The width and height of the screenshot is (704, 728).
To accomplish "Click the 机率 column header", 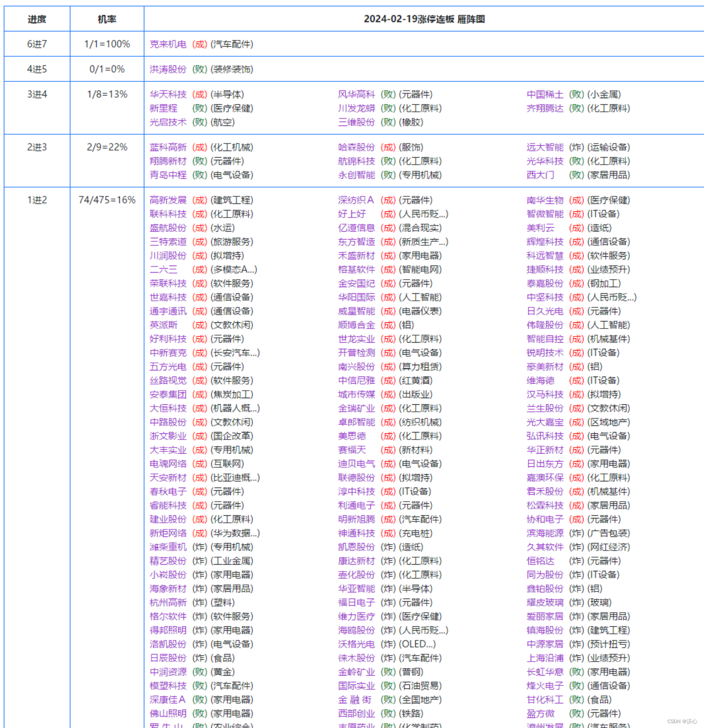I will pyautogui.click(x=107, y=19).
